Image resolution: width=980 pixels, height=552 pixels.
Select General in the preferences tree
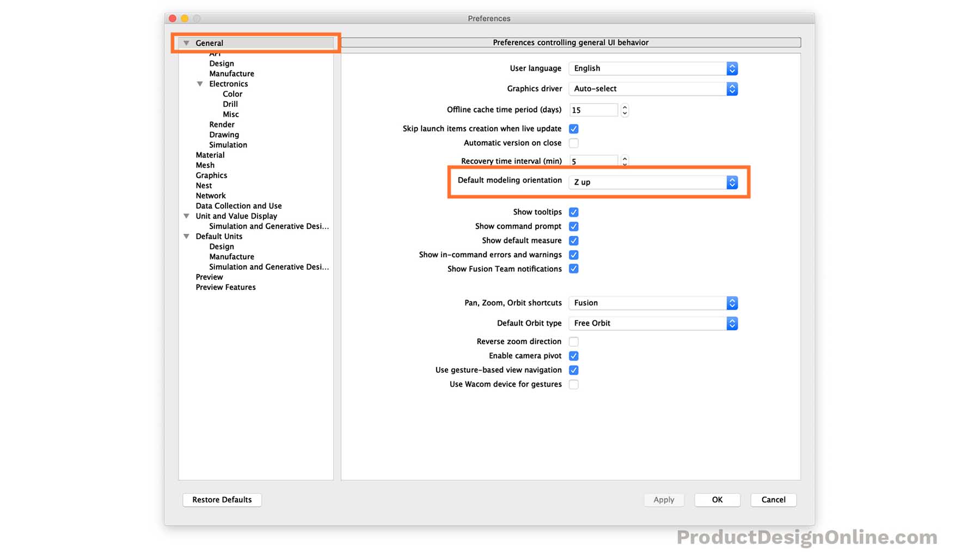tap(209, 43)
